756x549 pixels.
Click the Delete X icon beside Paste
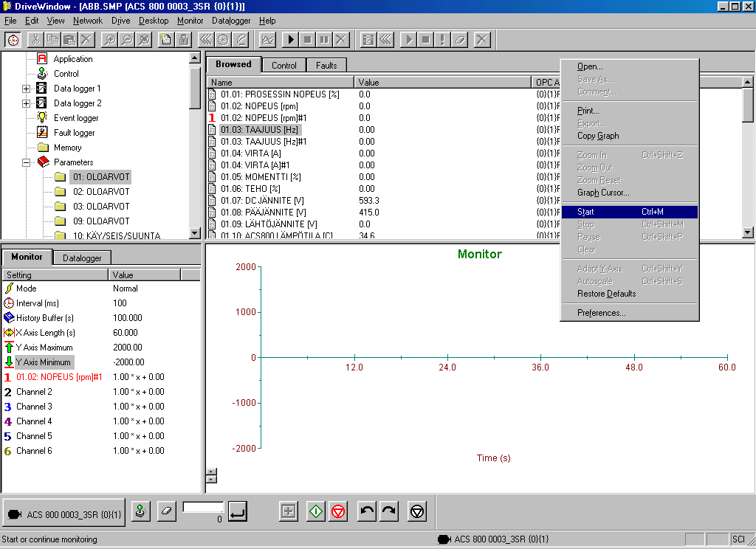(86, 40)
